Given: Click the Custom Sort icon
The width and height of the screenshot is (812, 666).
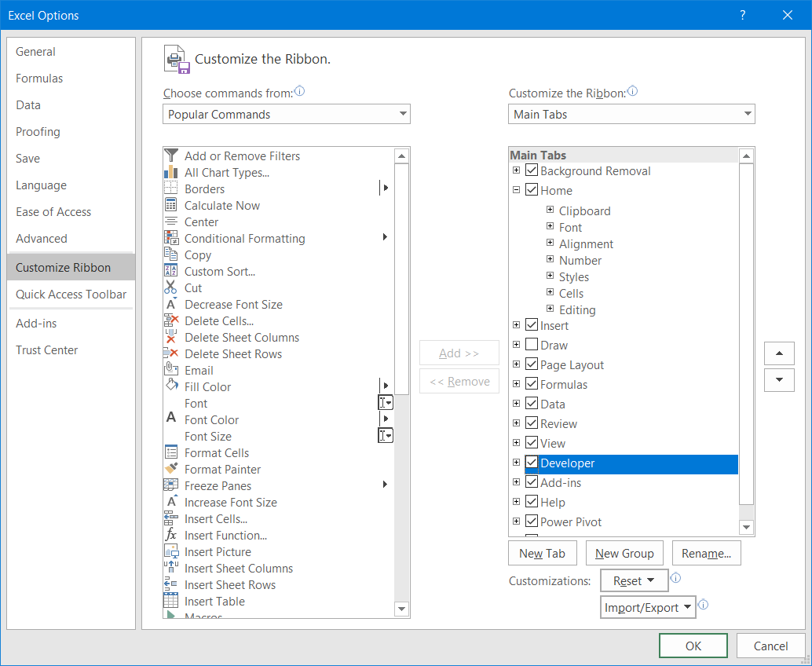Looking at the screenshot, I should pos(171,271).
